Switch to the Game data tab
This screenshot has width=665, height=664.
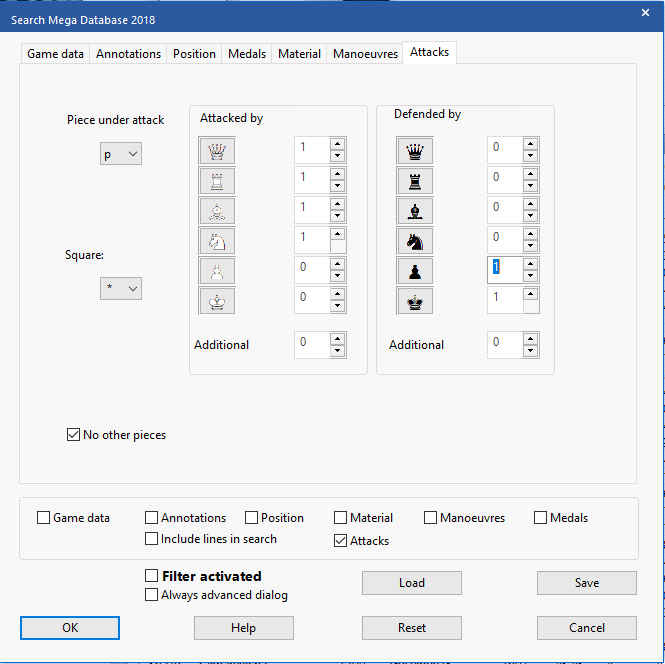[x=55, y=54]
